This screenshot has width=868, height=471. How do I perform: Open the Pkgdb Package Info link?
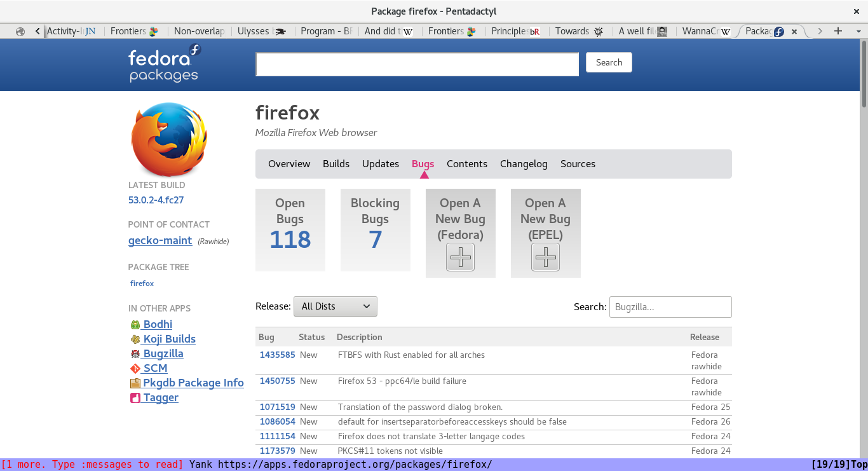(x=193, y=383)
